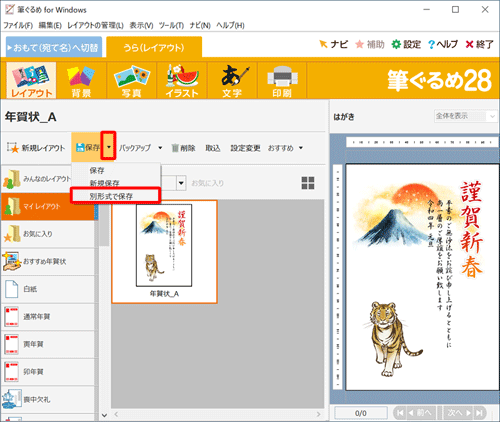Viewport: 500px width, 422px height.
Task: Select the うら(レイアウト) tab
Action: coord(154,47)
